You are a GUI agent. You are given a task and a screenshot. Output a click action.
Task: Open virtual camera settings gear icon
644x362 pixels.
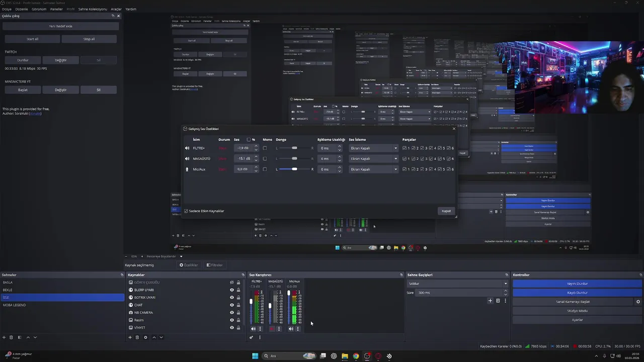(x=638, y=302)
